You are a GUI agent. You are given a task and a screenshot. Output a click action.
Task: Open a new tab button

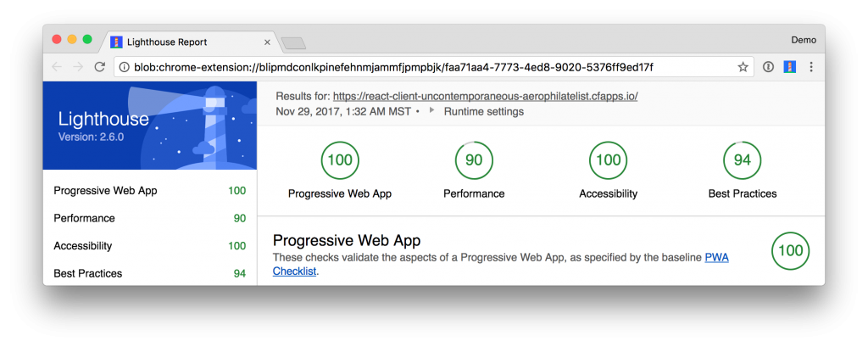click(293, 43)
